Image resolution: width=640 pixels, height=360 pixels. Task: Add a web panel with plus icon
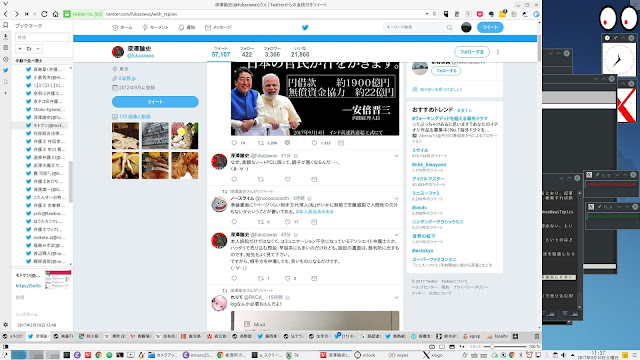pos(5,93)
